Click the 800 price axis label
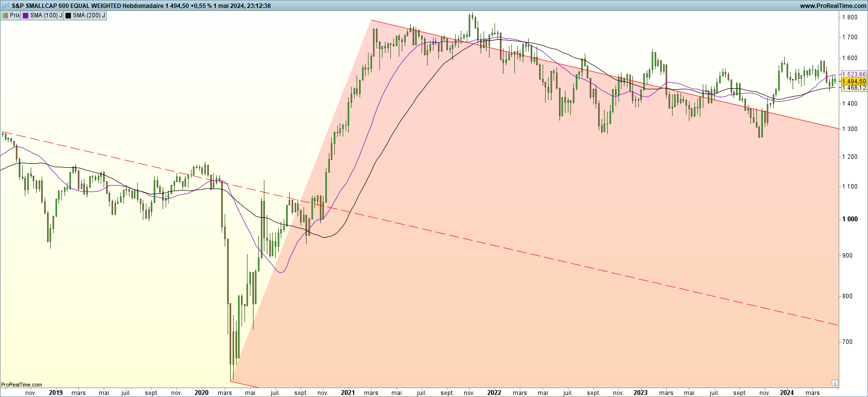Screen dimensions: 868x397 click(847, 296)
